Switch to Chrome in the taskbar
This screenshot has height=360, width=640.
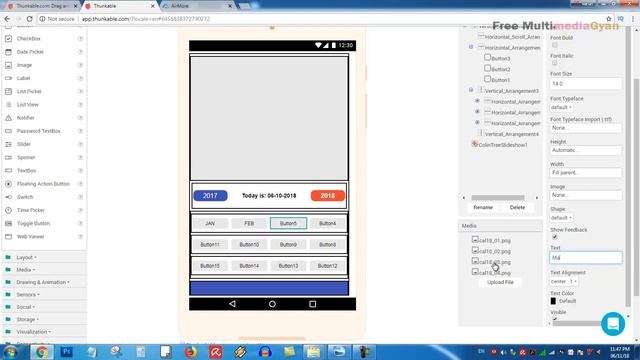pyautogui.click(x=41, y=352)
